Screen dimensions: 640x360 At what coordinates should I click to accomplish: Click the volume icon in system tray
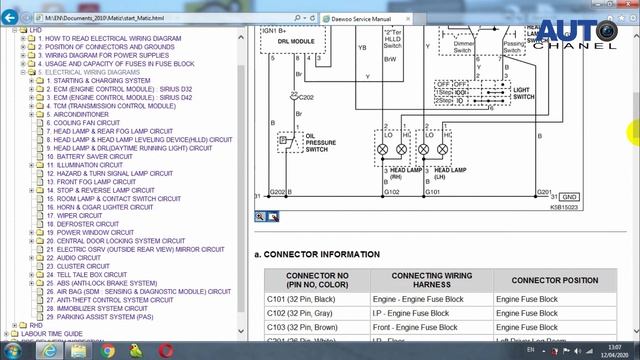[x=578, y=351]
